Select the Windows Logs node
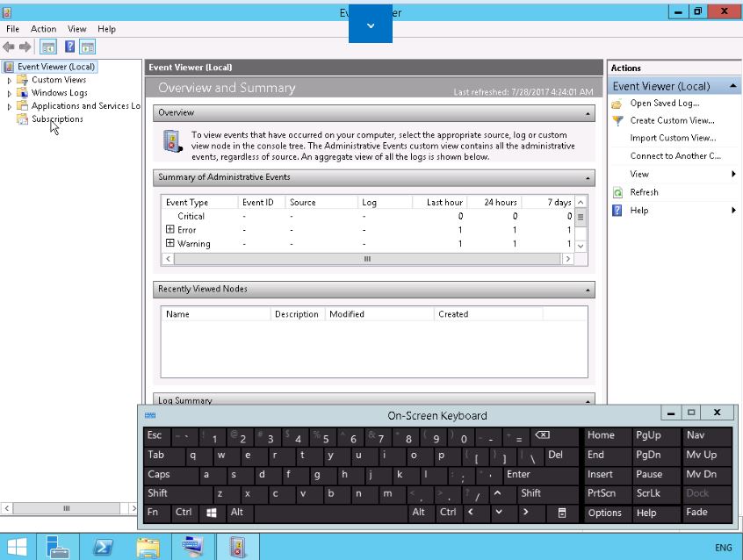This screenshot has height=560, width=743. pyautogui.click(x=59, y=93)
